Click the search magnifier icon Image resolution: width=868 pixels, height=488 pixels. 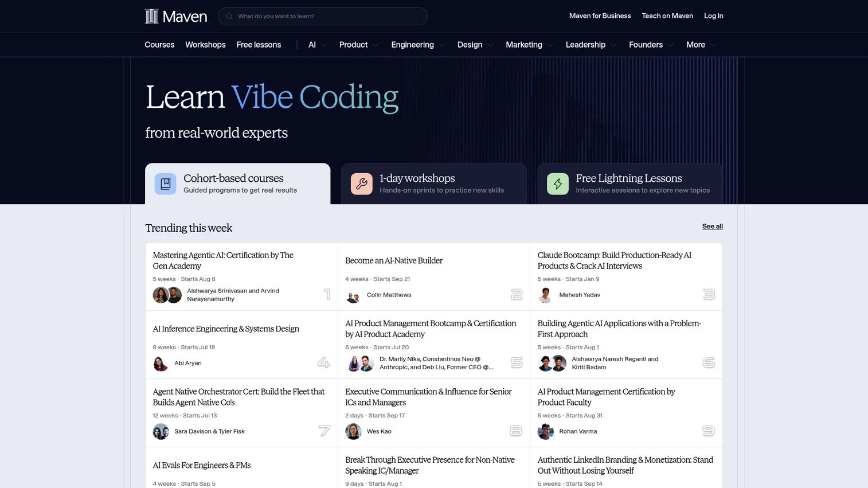[229, 16]
